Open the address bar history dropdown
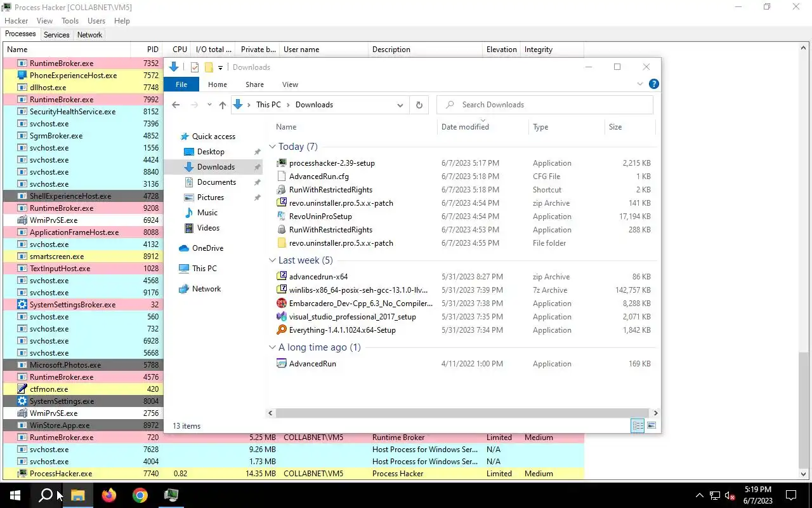 [x=400, y=105]
